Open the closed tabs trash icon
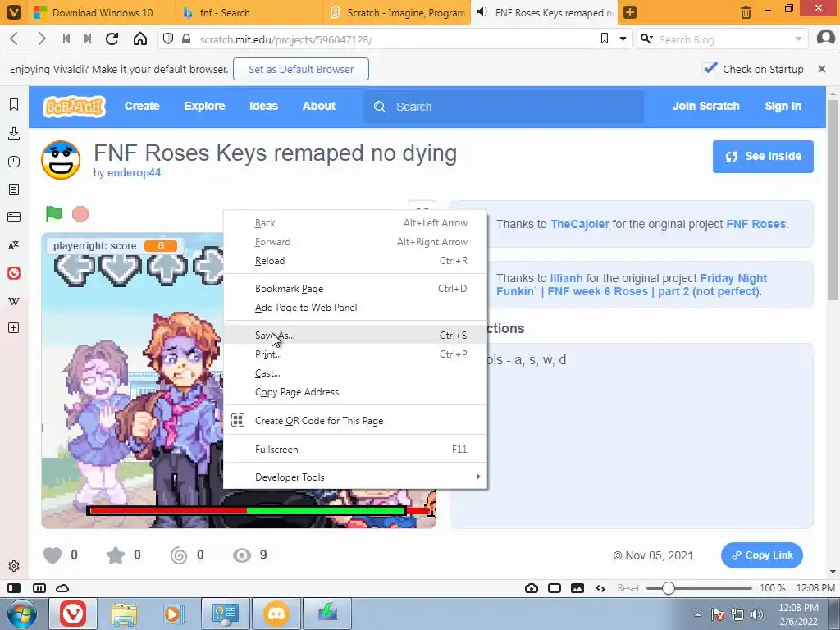 coord(746,12)
